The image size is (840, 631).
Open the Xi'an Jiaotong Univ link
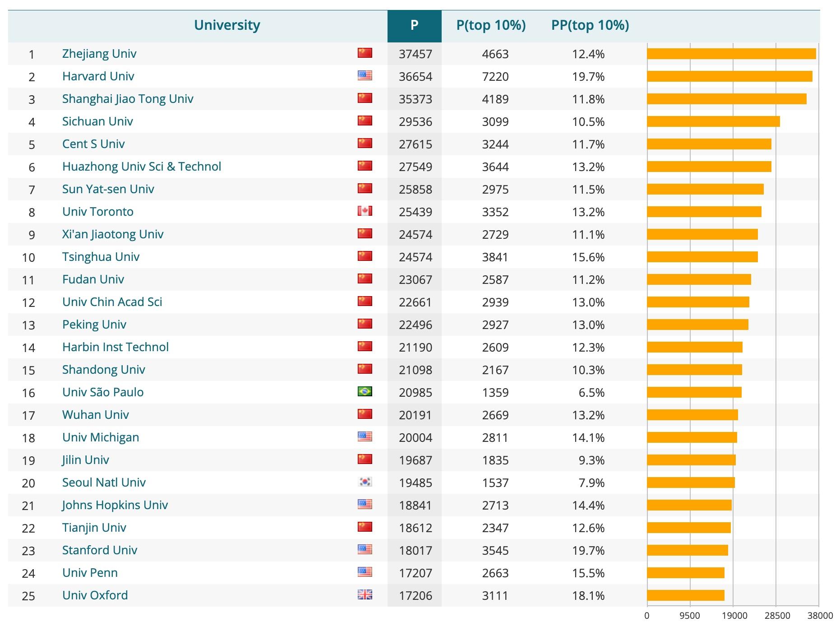pos(113,234)
